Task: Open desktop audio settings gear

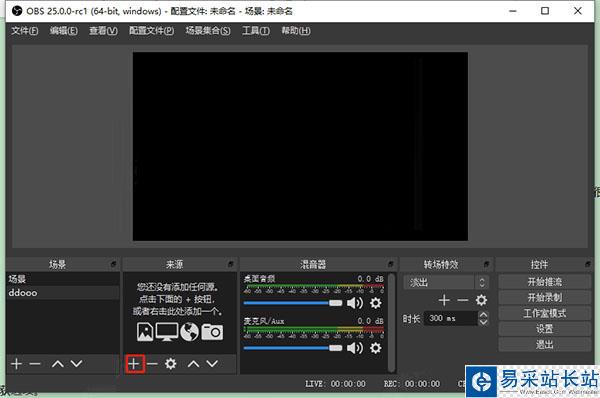Action: click(375, 303)
